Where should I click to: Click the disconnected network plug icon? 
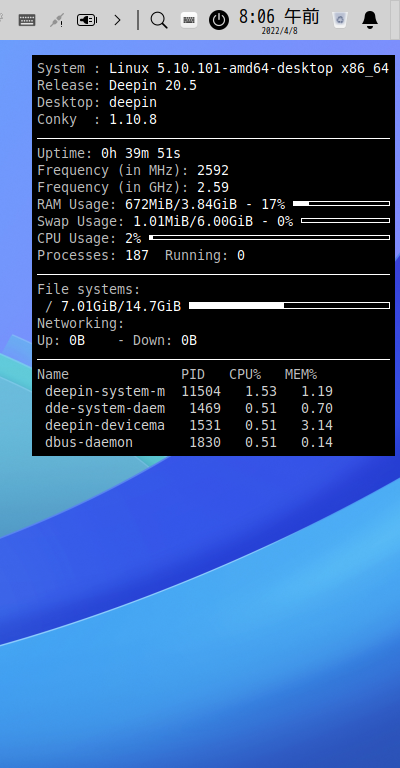click(57, 20)
